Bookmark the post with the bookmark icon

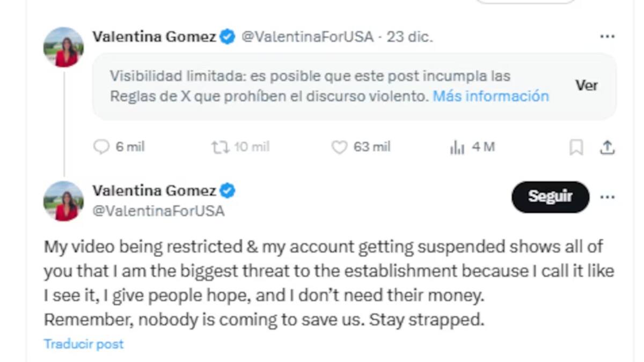[577, 146]
